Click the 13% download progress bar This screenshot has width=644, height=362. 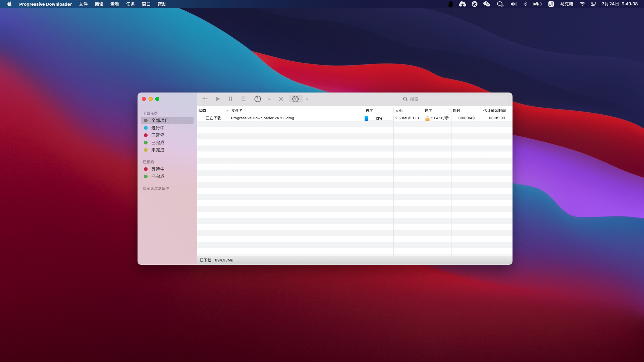click(378, 118)
